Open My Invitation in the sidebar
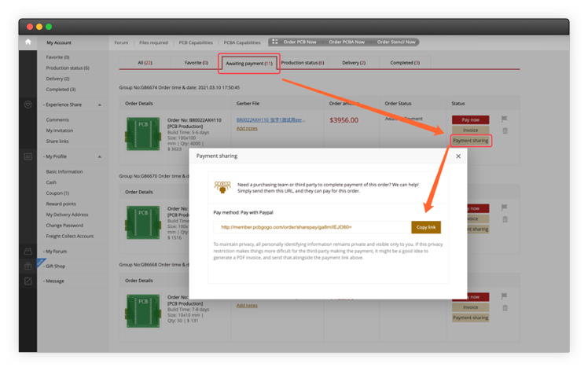The width and height of the screenshot is (588, 371). click(60, 130)
